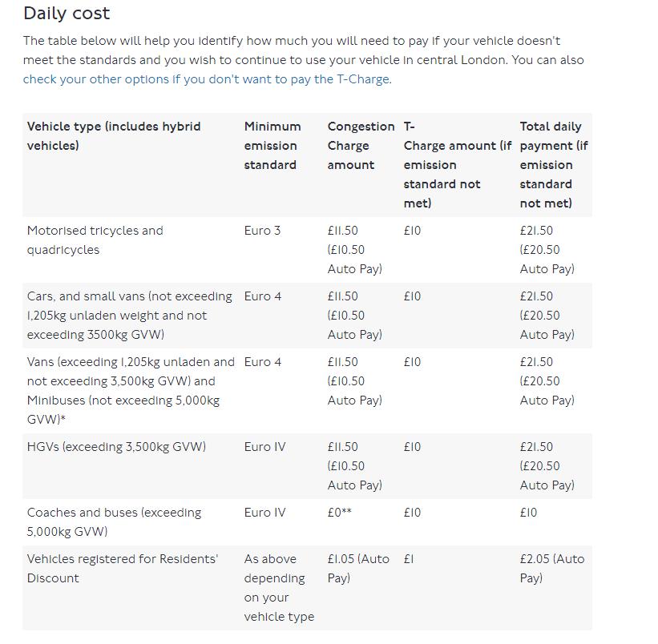
Task: Click the T-Charge amount column header
Action: 458,165
